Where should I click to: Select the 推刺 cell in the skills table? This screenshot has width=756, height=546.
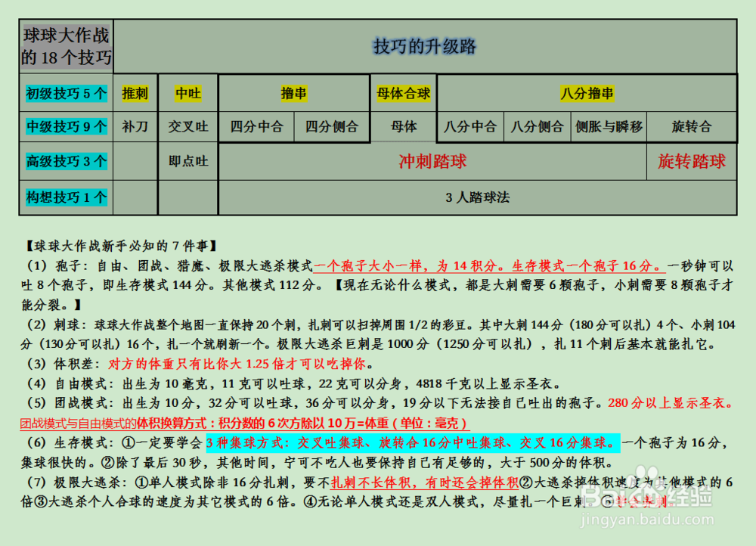(135, 92)
